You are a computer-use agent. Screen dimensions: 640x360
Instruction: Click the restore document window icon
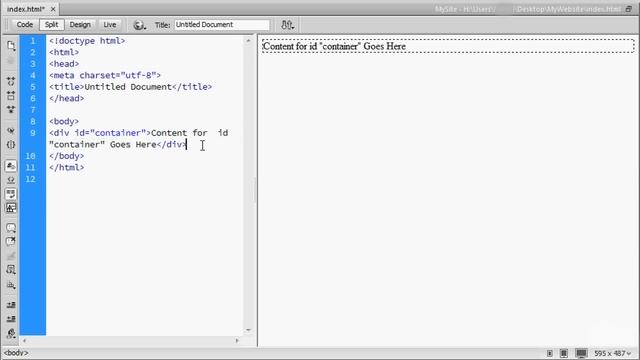coord(629,9)
